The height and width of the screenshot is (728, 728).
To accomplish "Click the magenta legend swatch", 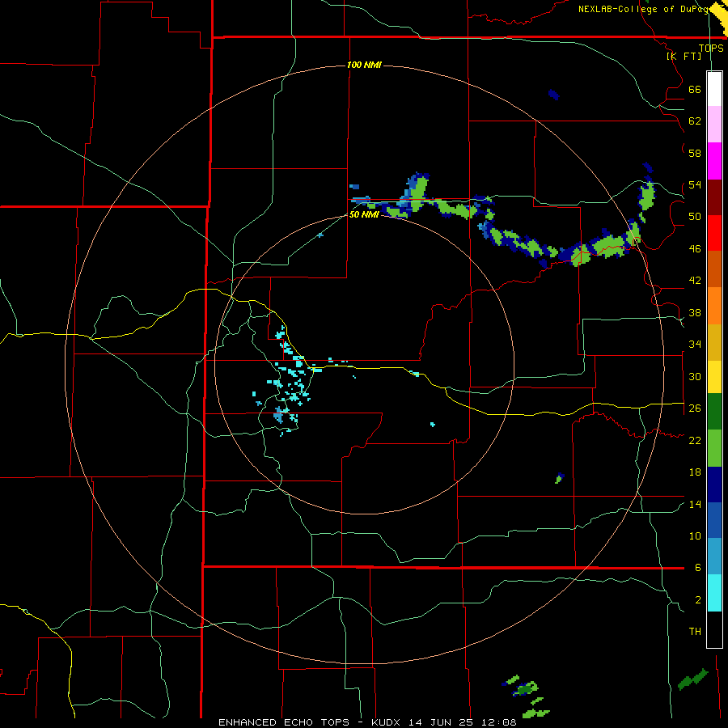I will [x=714, y=161].
